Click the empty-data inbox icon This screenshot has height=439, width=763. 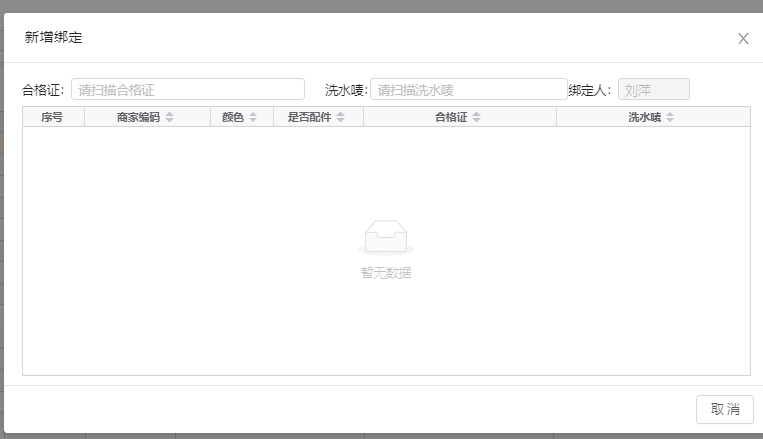(385, 237)
